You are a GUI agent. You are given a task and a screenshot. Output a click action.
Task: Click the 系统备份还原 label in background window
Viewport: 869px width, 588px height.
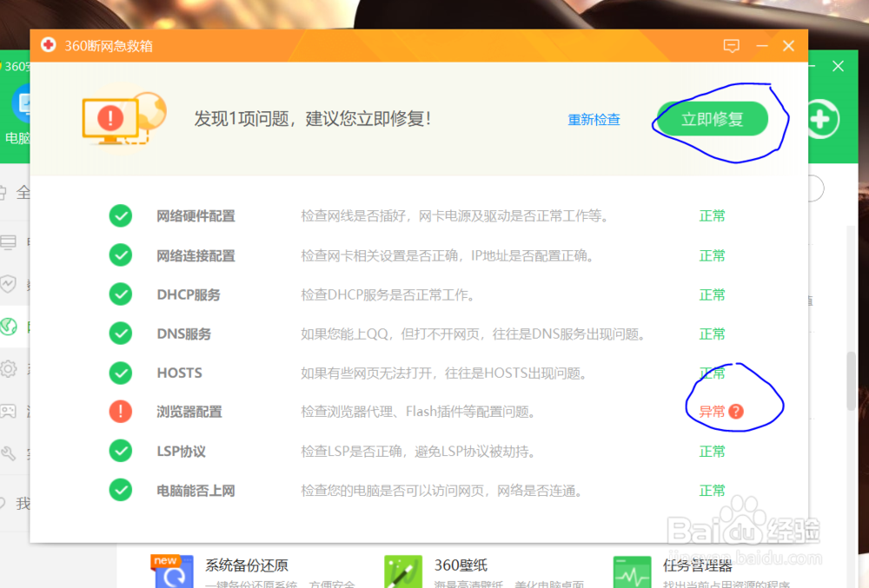coord(247,565)
